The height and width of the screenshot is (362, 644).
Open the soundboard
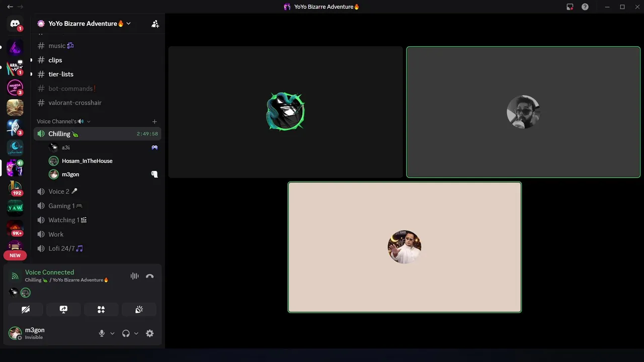pos(139,310)
